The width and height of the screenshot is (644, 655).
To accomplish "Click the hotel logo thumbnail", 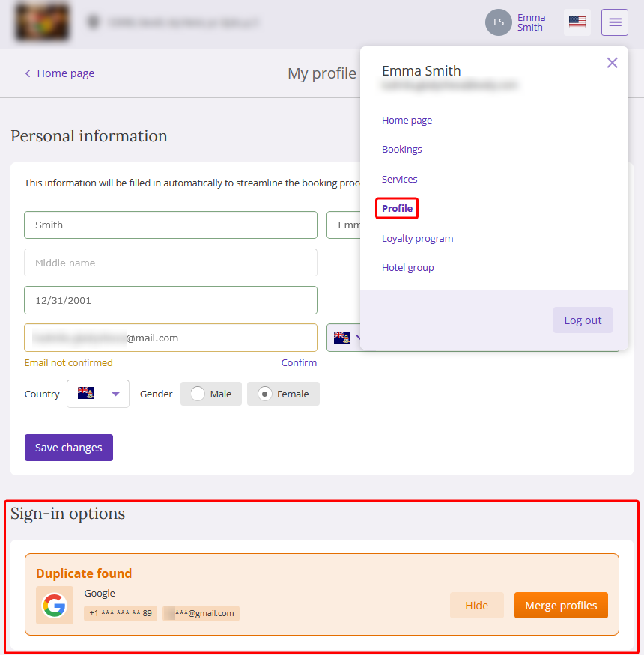I will click(42, 22).
